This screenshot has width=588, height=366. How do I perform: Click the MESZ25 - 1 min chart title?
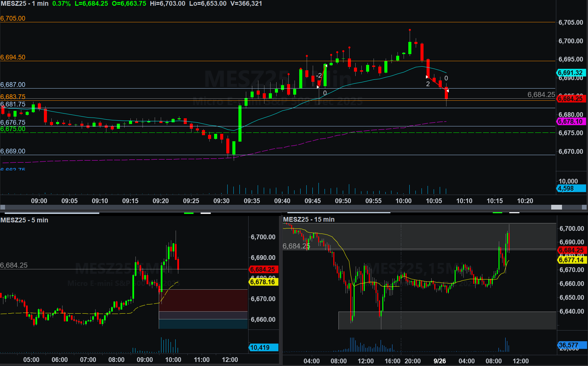click(24, 4)
